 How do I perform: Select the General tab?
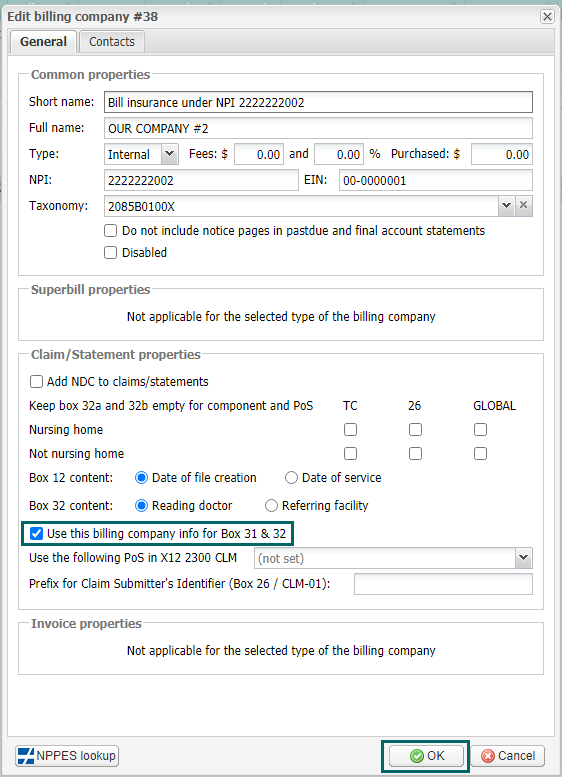click(x=43, y=42)
